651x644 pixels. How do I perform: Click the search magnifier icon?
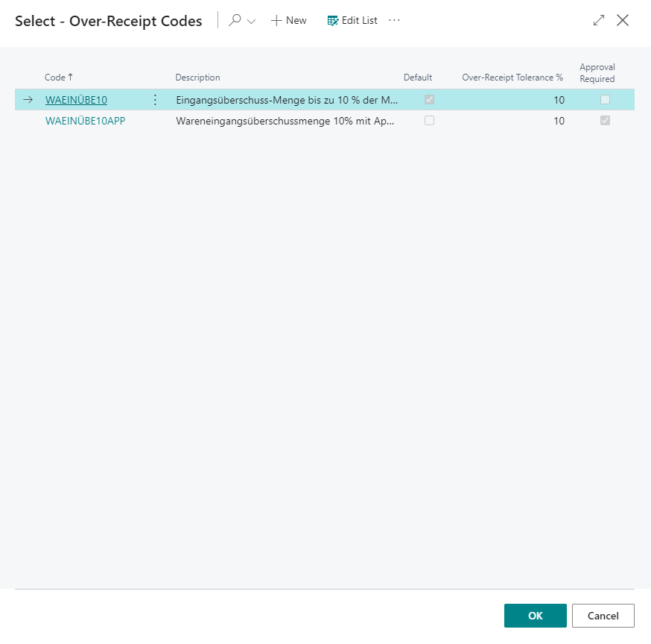click(x=235, y=21)
